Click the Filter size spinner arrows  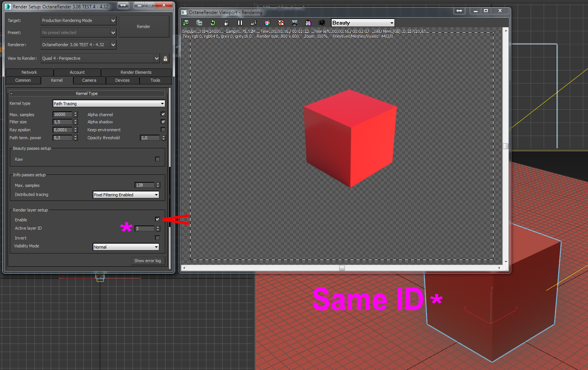click(x=76, y=122)
